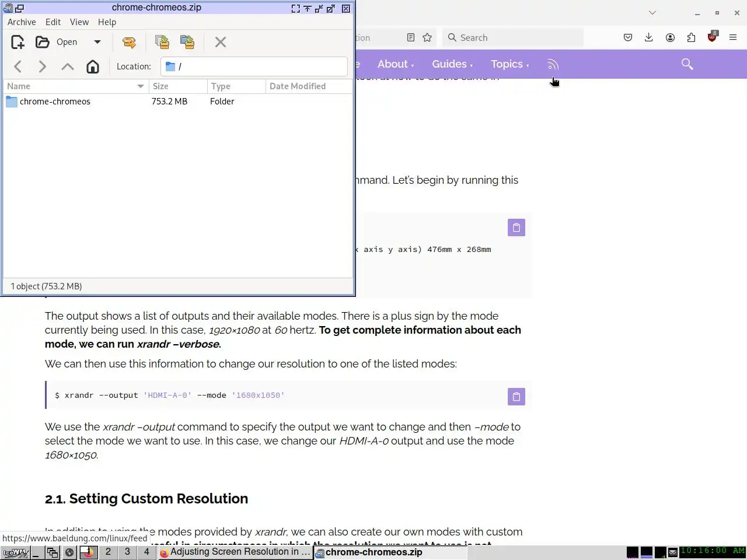This screenshot has width=747, height=560.
Task: Go forward with the right arrow navigation icon
Action: 43,66
